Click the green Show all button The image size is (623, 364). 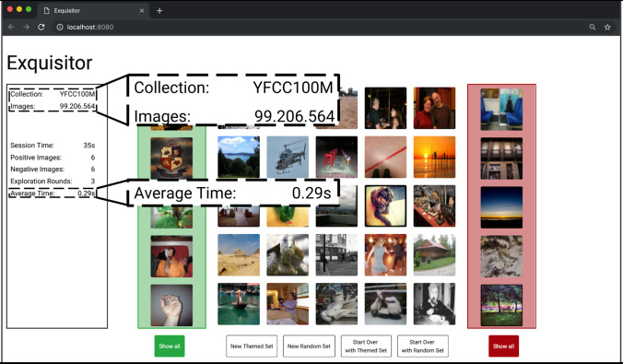[170, 346]
